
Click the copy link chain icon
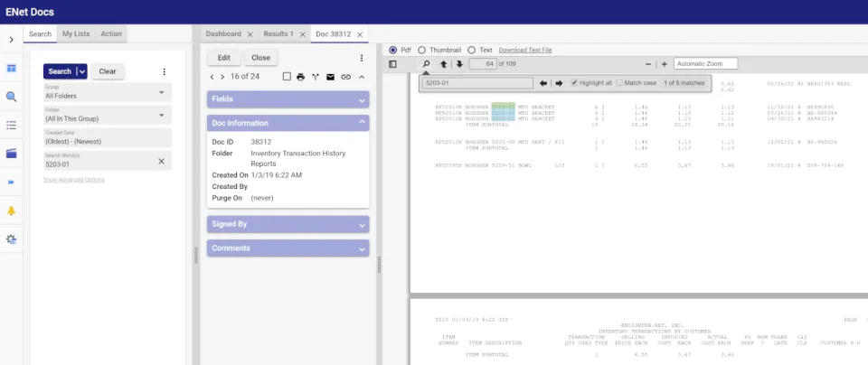tap(346, 77)
